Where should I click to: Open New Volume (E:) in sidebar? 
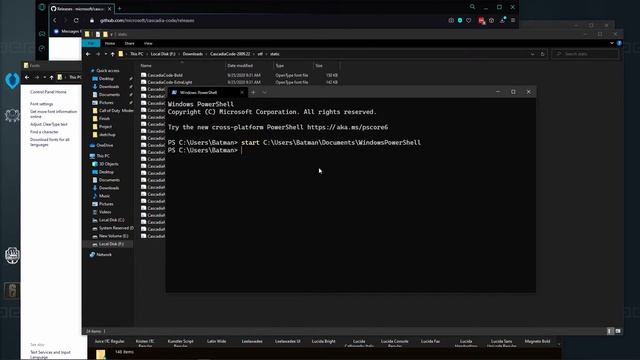(113, 236)
